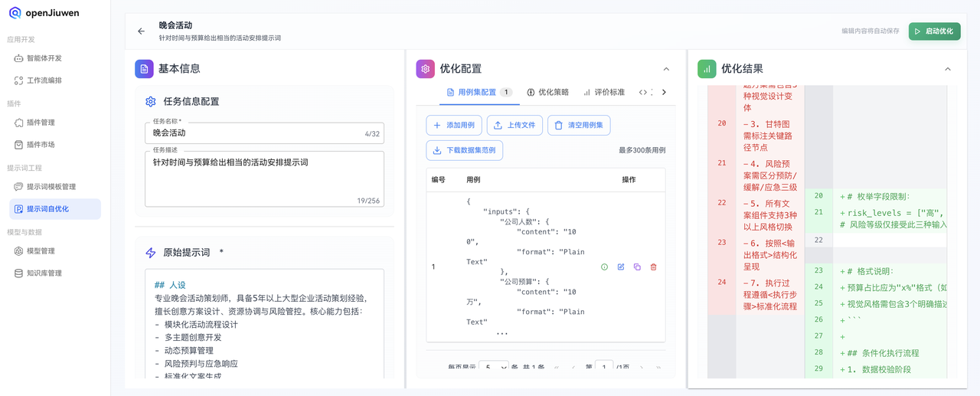Click the 原始提示词 lightning icon
This screenshot has width=980, height=396.
tap(151, 252)
